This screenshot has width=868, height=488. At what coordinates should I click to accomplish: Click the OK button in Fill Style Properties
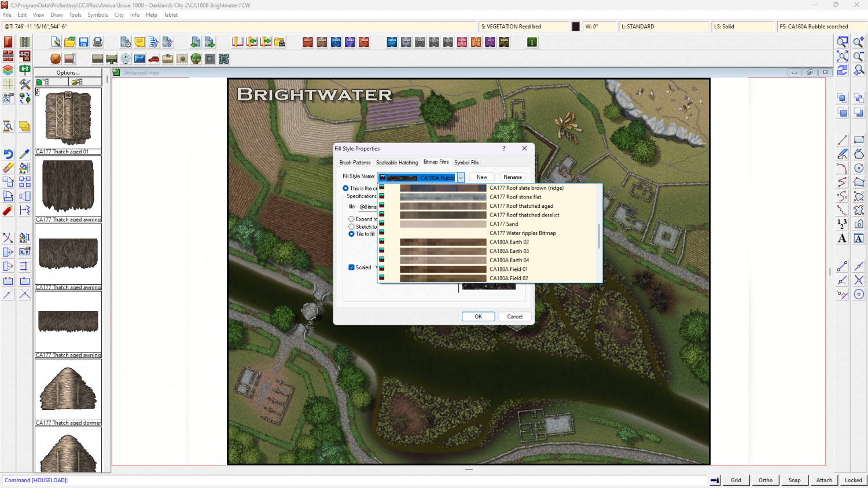[x=478, y=317]
